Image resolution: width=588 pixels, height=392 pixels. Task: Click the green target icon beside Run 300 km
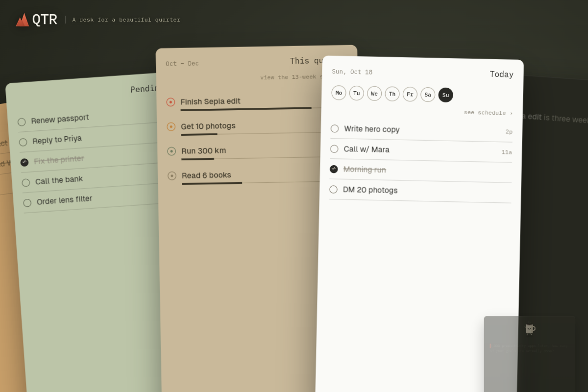(x=171, y=151)
